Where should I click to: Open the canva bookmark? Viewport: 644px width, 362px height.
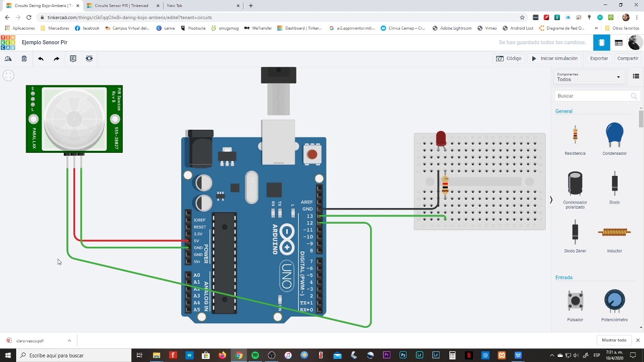(166, 28)
